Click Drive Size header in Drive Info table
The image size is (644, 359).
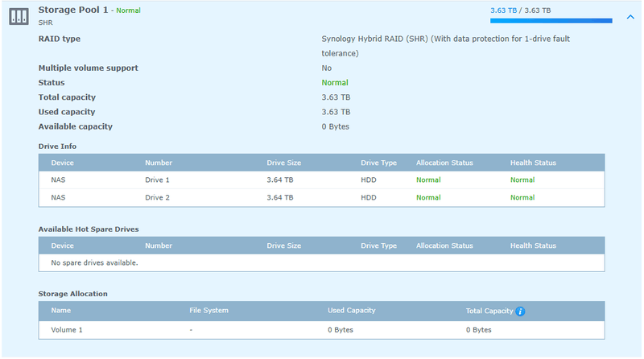tap(284, 163)
